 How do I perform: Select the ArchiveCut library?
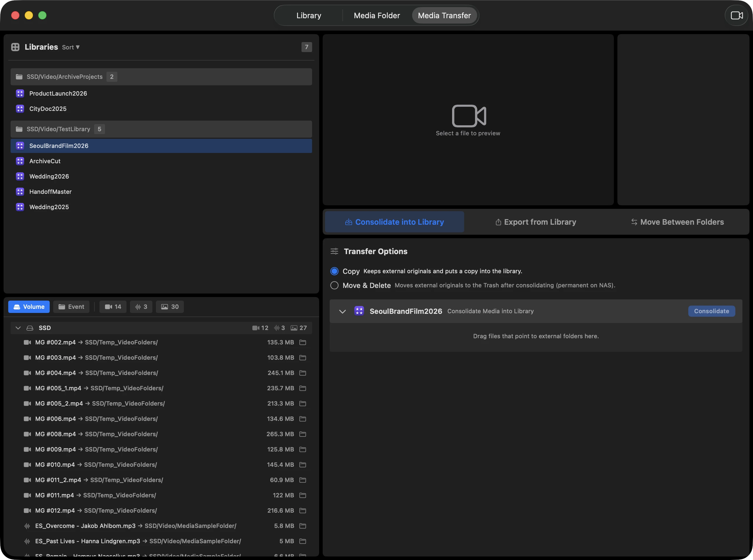tap(161, 161)
